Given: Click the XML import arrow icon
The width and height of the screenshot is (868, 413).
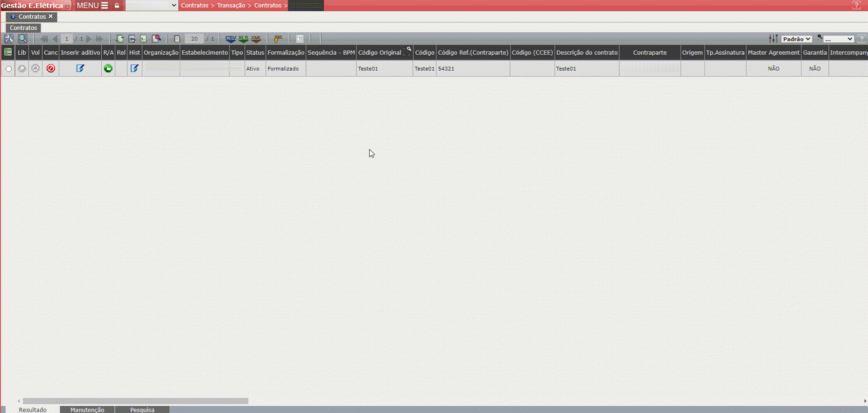Looking at the screenshot, I should [x=278, y=39].
